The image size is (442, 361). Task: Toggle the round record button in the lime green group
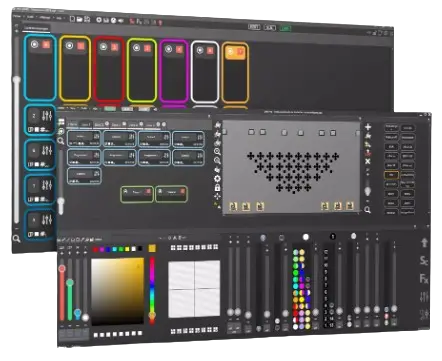coord(136,48)
